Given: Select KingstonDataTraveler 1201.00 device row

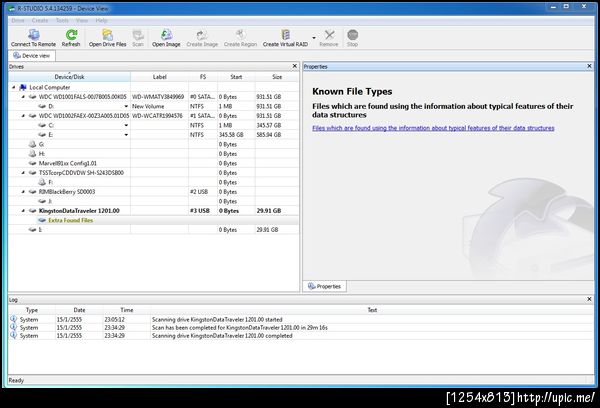Looking at the screenshot, I should [153, 211].
